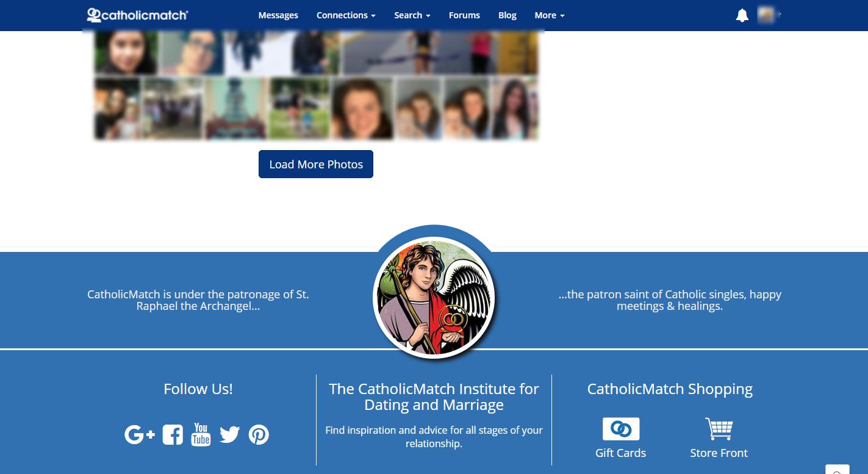Open the Store Front link text
Image resolution: width=868 pixels, height=474 pixels.
719,453
